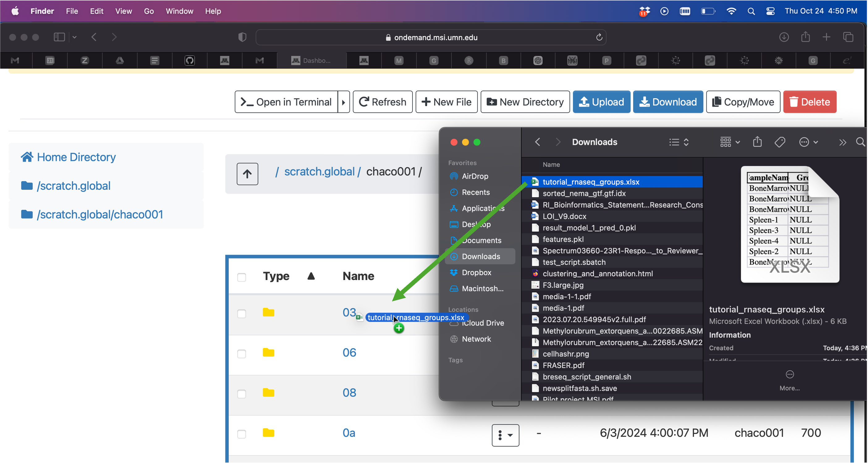Check the box for folder 08

point(242,394)
